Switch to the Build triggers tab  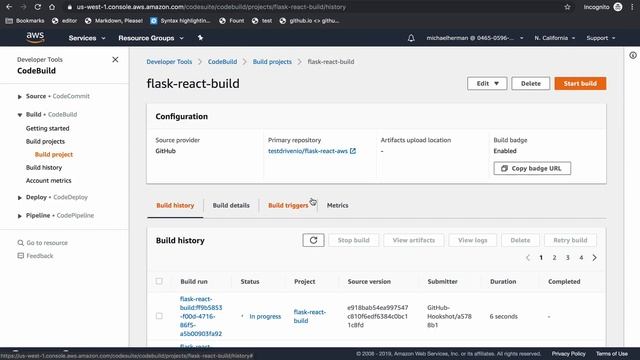click(x=288, y=205)
